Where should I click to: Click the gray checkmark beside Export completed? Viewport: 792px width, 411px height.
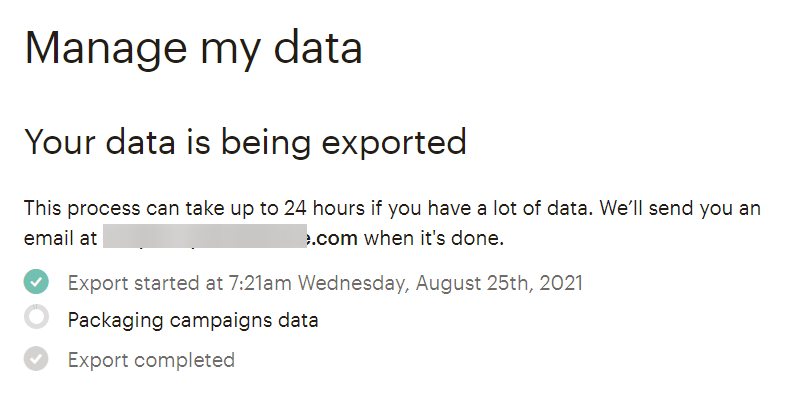click(36, 359)
